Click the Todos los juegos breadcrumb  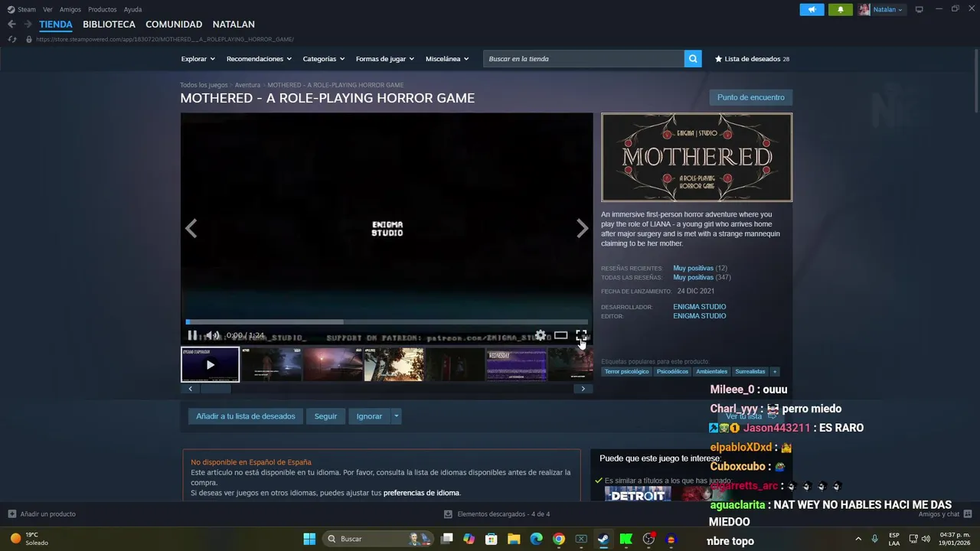click(204, 85)
